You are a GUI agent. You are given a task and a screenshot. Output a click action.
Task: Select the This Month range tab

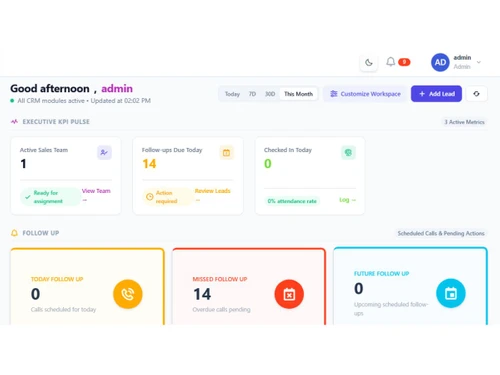[298, 94]
